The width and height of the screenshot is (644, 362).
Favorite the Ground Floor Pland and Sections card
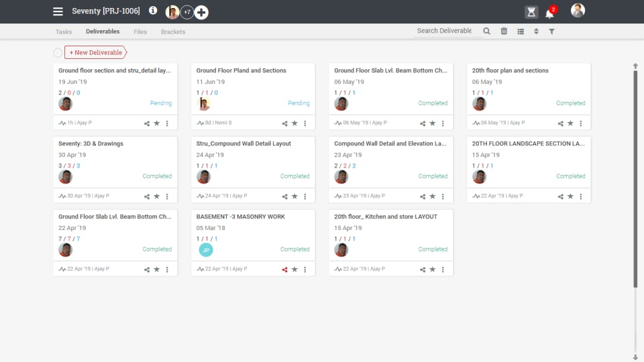(x=294, y=123)
